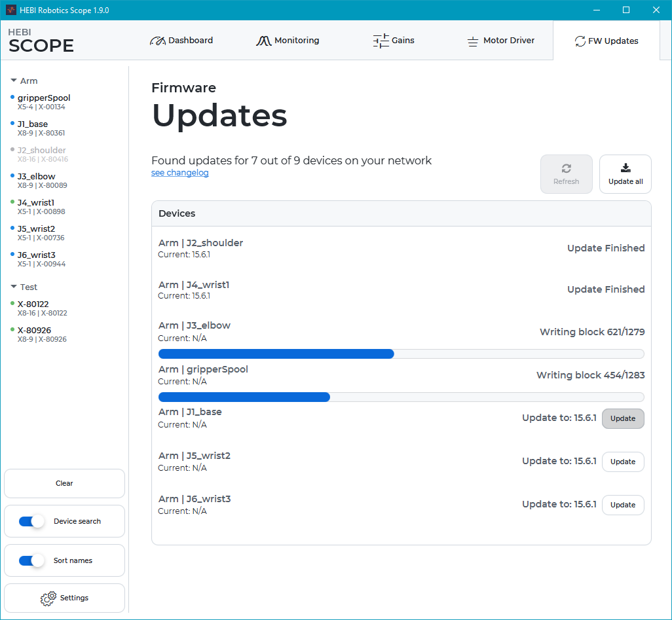The height and width of the screenshot is (620, 672).
Task: Click the Motor Driver icon
Action: [473, 41]
